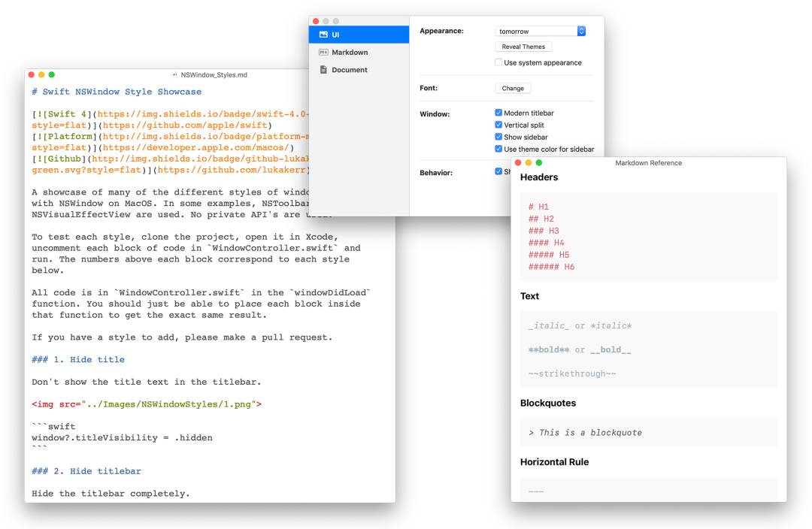This screenshot has height=529, width=812.
Task: Click the Blockquotes section title
Action: pyautogui.click(x=548, y=404)
